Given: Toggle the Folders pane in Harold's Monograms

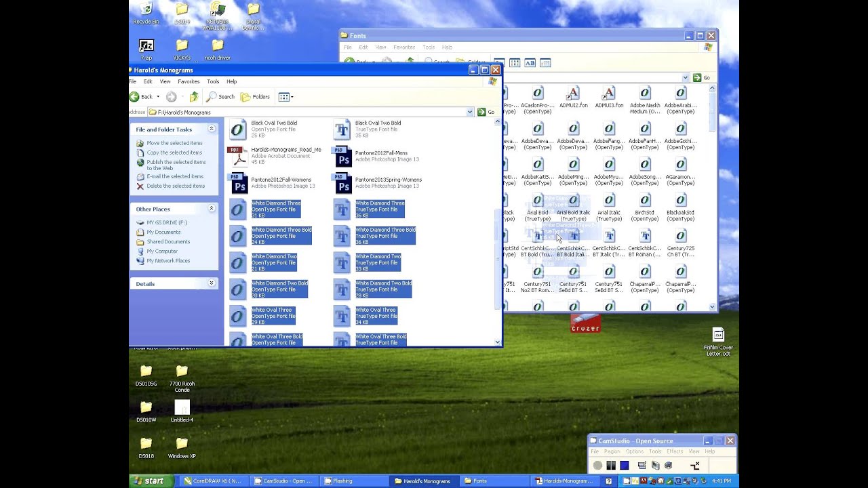Looking at the screenshot, I should [256, 97].
